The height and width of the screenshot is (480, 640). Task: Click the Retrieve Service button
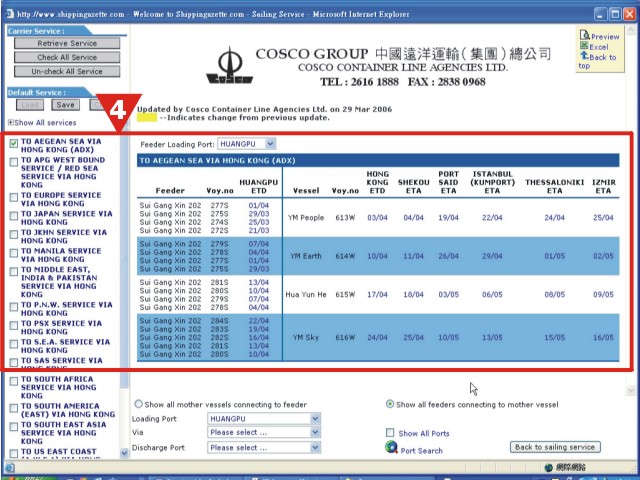[x=67, y=43]
